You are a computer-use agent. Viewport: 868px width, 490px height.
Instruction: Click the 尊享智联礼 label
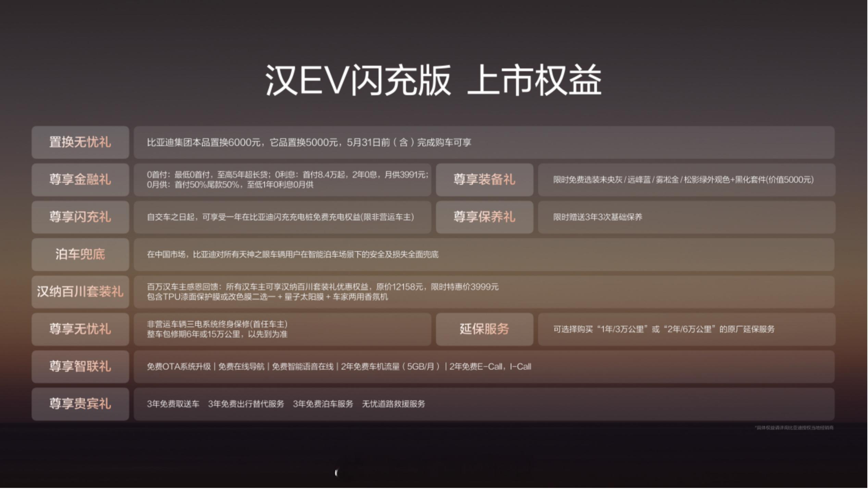click(x=80, y=367)
